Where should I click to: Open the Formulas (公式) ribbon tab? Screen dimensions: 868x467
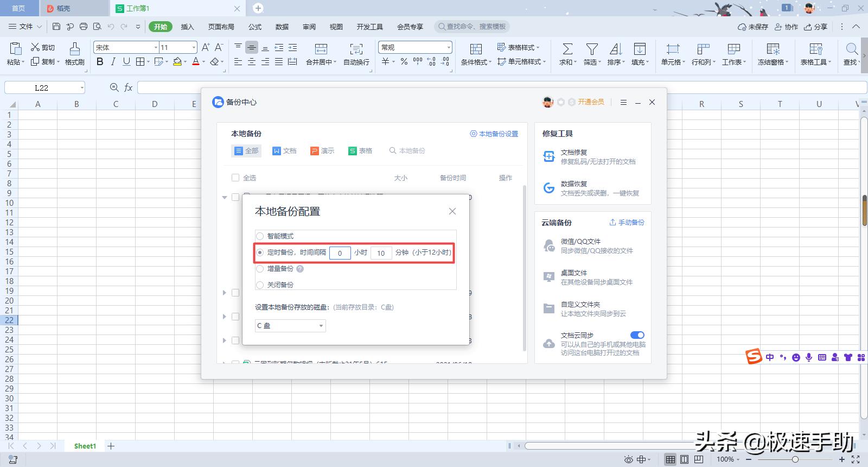tap(255, 27)
